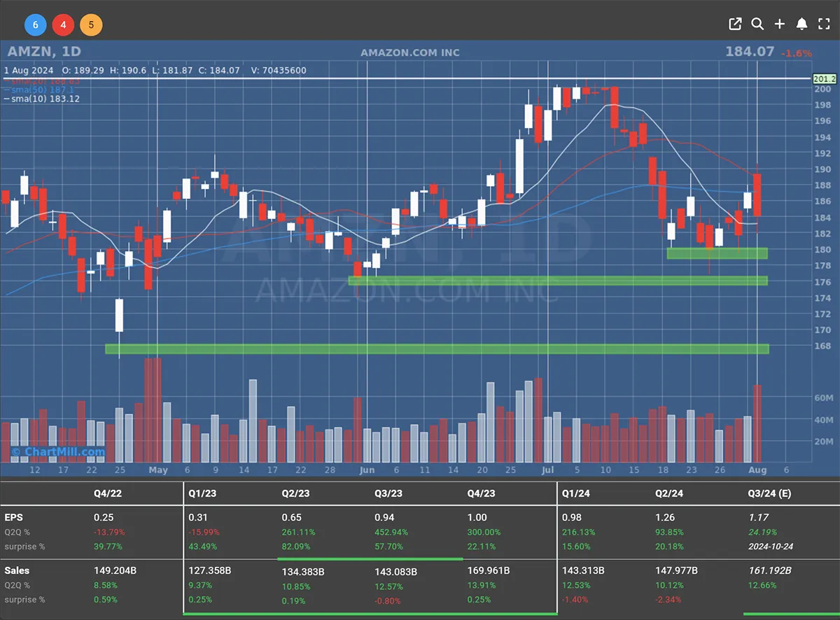840x620 pixels.
Task: Click EPS value 0.94
Action: pyautogui.click(x=384, y=517)
